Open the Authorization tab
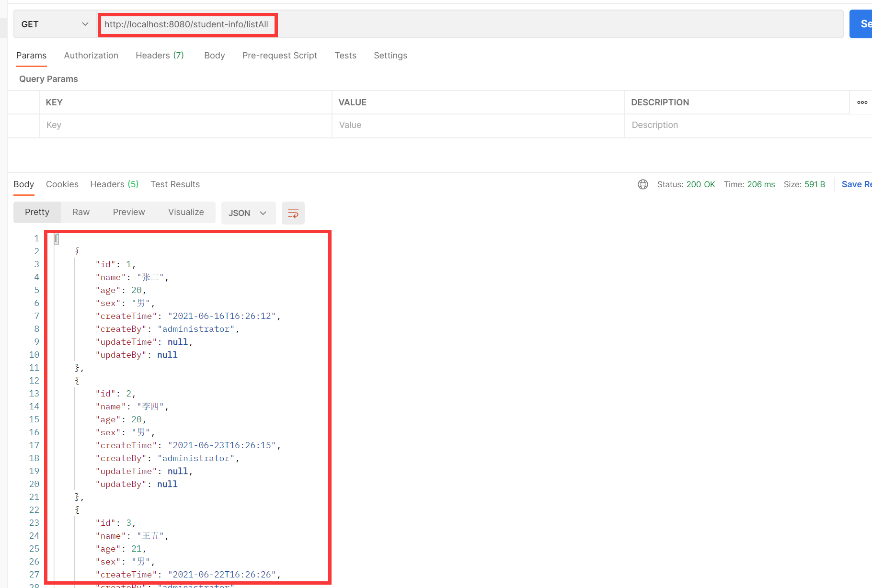872x588 pixels. click(91, 56)
